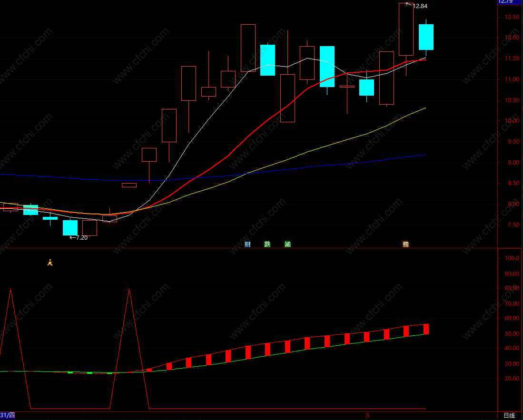Click the 20.00 indicator axis label

point(512,378)
